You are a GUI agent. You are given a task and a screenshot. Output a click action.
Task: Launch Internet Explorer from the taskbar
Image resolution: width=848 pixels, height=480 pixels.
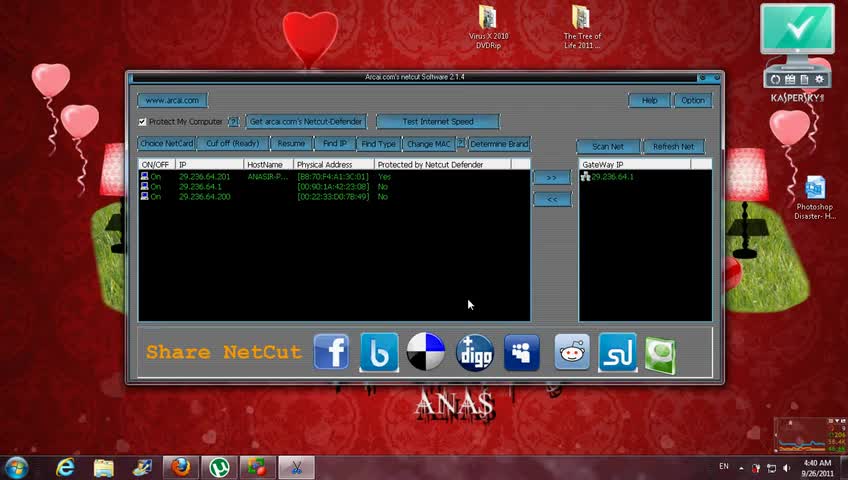coord(65,468)
